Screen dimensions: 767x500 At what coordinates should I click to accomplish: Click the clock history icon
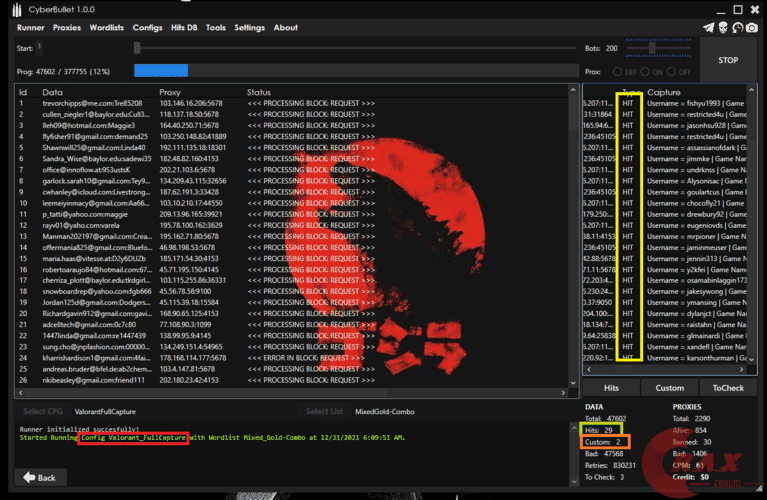point(737,27)
